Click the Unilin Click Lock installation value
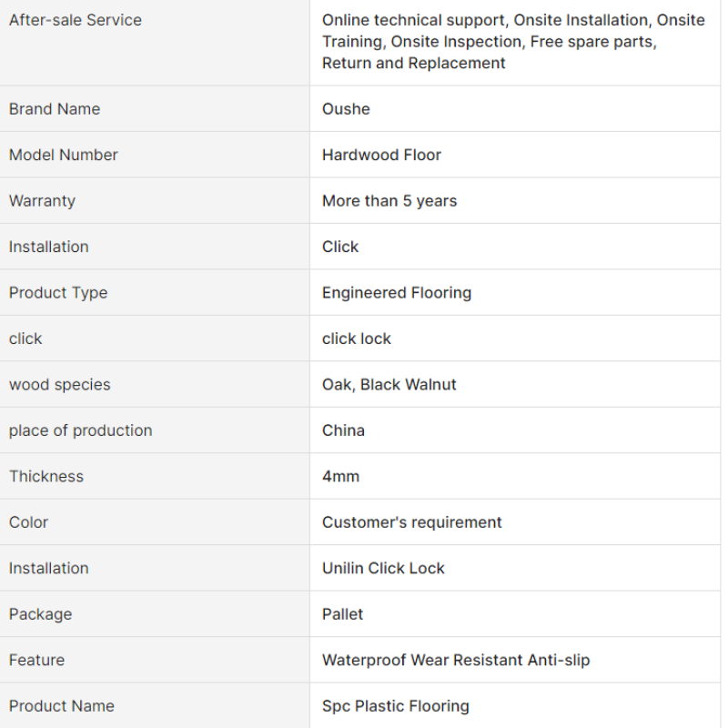Viewport: 728px width, 728px height. coord(383,569)
